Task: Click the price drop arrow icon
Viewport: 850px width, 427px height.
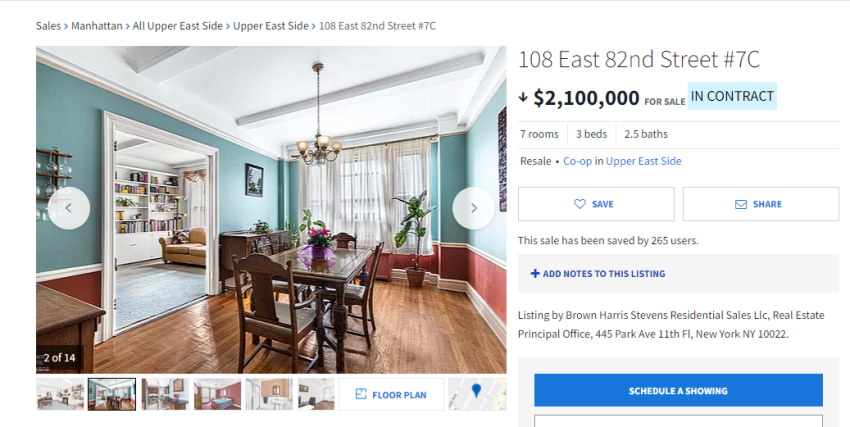Action: (x=523, y=98)
